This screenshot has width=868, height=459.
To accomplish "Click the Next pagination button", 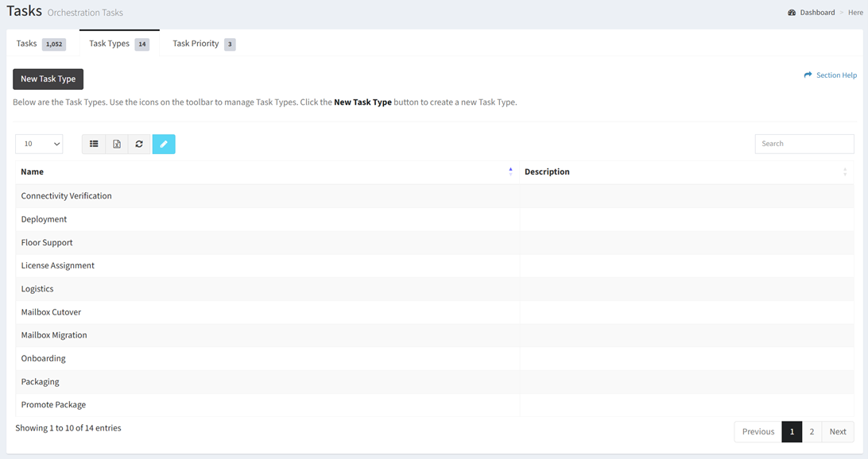I will click(838, 431).
